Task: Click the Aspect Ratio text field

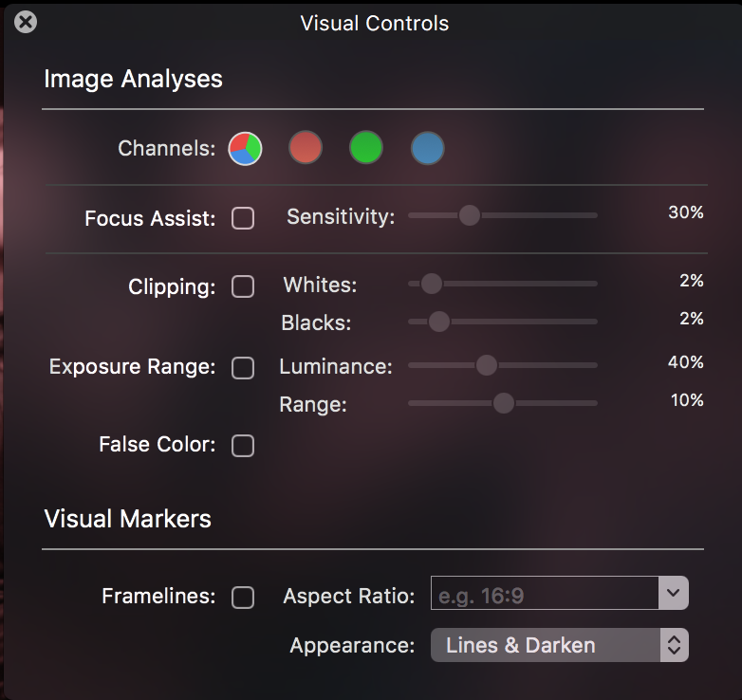Action: click(x=544, y=593)
